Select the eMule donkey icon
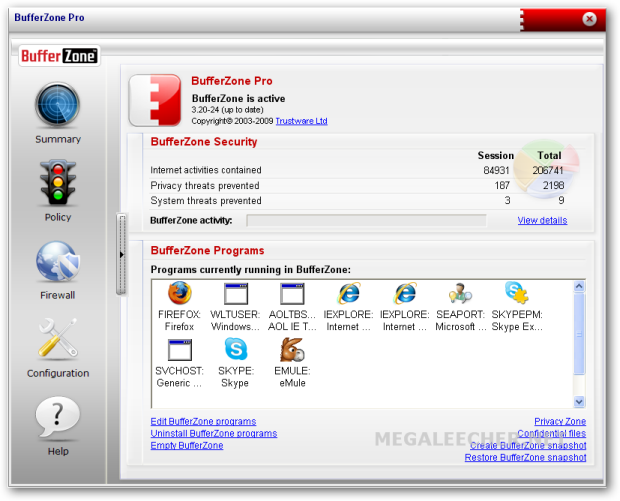 292,349
